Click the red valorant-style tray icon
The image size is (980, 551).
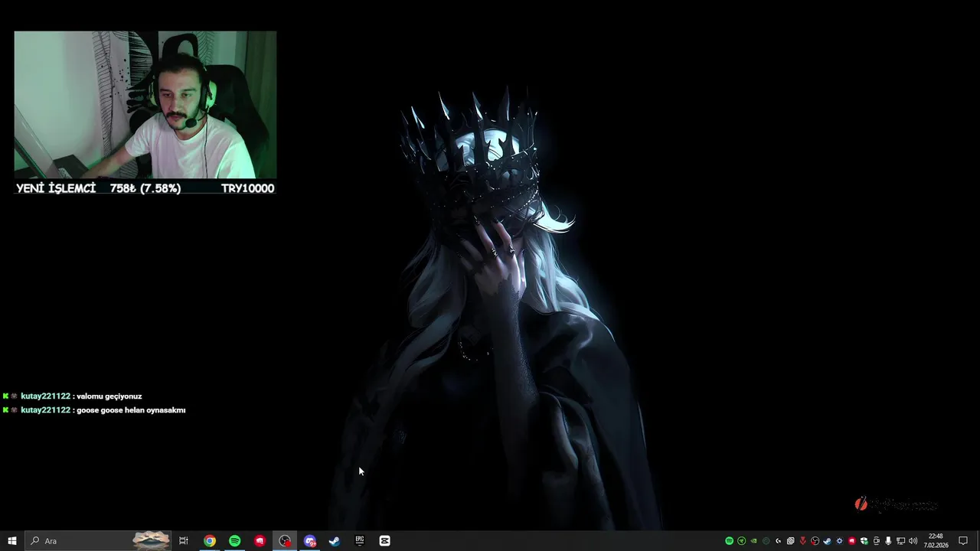[x=802, y=541]
